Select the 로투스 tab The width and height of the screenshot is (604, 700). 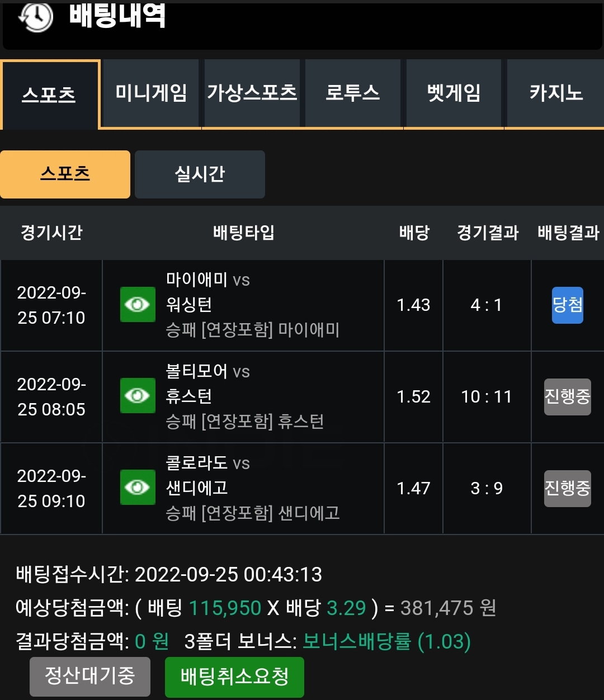(353, 93)
